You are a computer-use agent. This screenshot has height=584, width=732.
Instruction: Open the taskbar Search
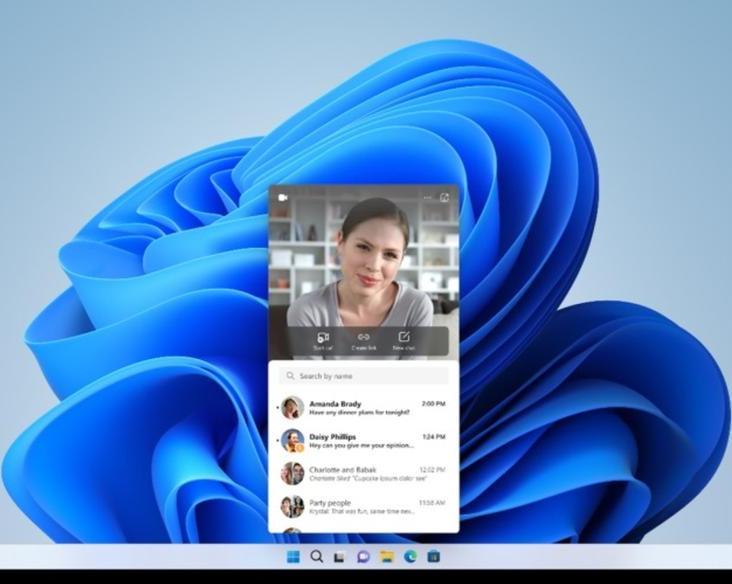[317, 556]
